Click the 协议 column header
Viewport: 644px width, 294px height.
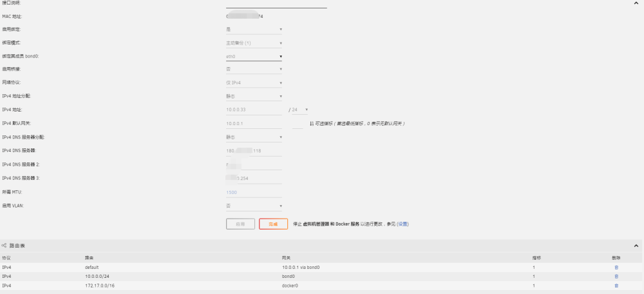tap(6, 258)
